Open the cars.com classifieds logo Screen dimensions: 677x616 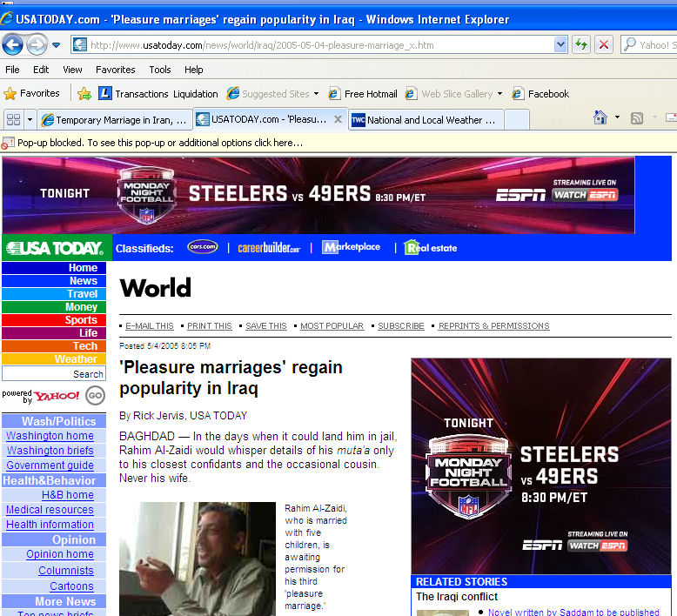point(203,247)
